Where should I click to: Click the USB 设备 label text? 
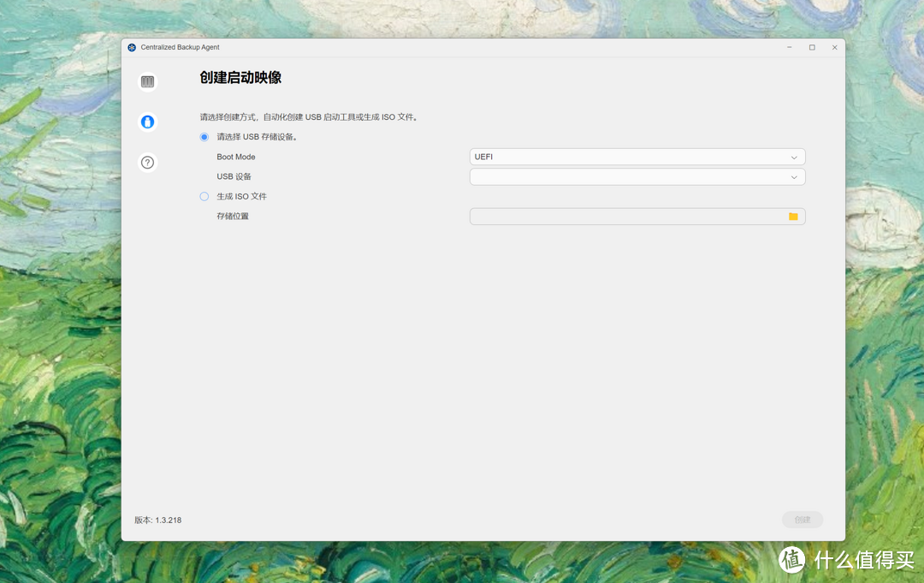[234, 177]
